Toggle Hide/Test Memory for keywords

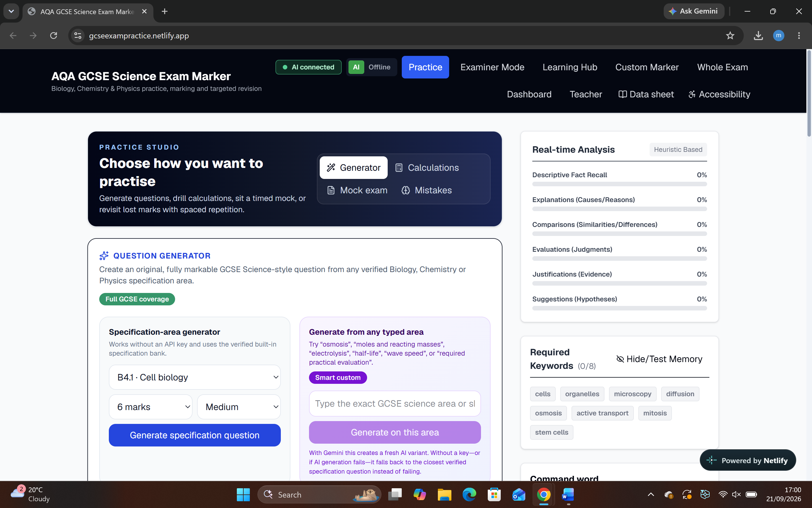click(x=659, y=359)
